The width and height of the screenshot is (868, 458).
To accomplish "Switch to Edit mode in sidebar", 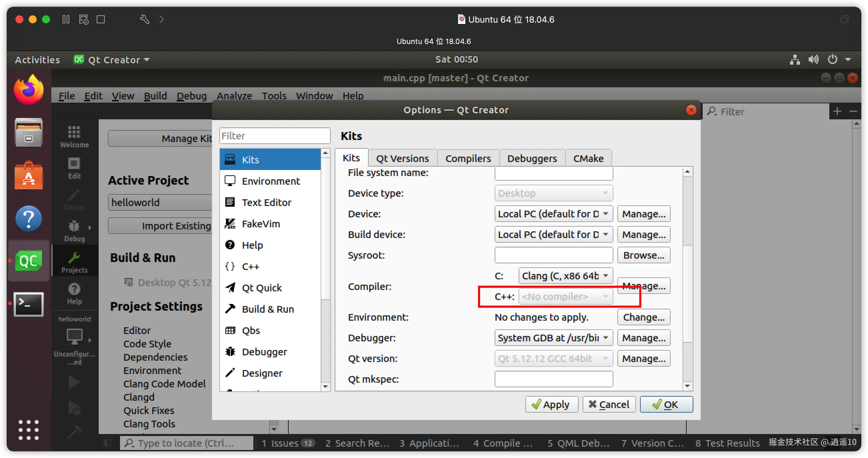I will pos(74,168).
